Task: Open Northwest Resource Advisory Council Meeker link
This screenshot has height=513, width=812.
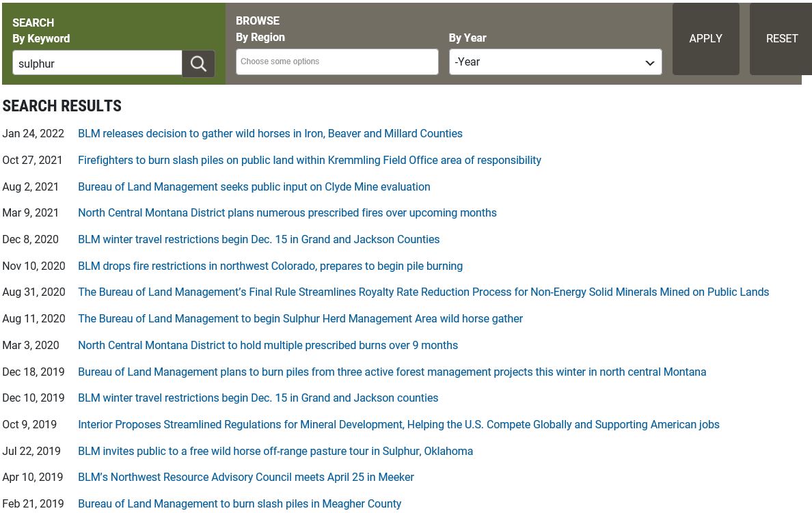Action: tap(245, 477)
